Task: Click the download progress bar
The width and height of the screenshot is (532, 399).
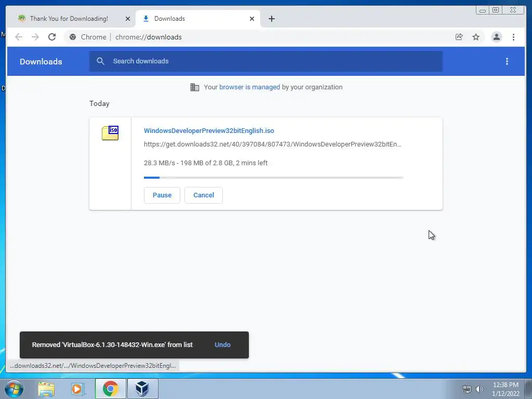Action: pyautogui.click(x=273, y=178)
